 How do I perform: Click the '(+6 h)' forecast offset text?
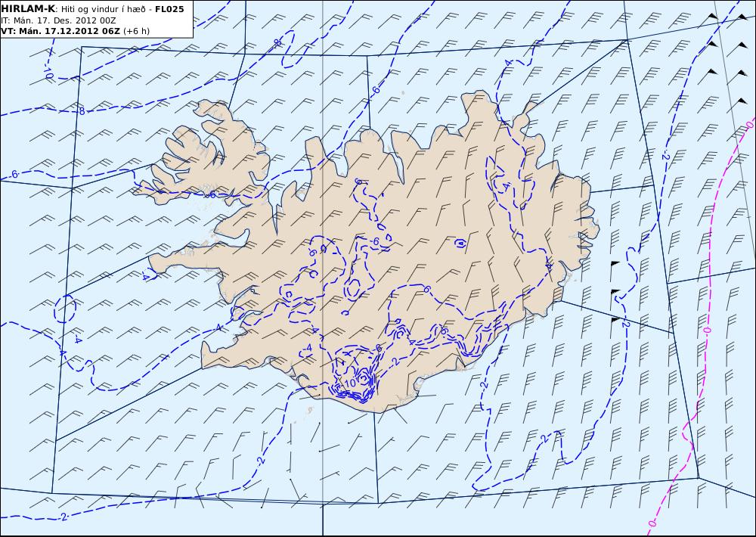point(136,31)
